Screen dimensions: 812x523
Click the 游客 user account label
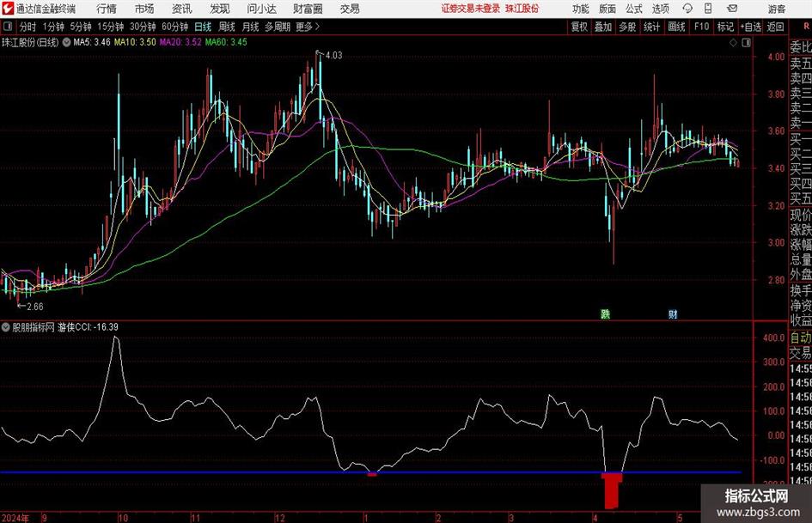click(777, 9)
